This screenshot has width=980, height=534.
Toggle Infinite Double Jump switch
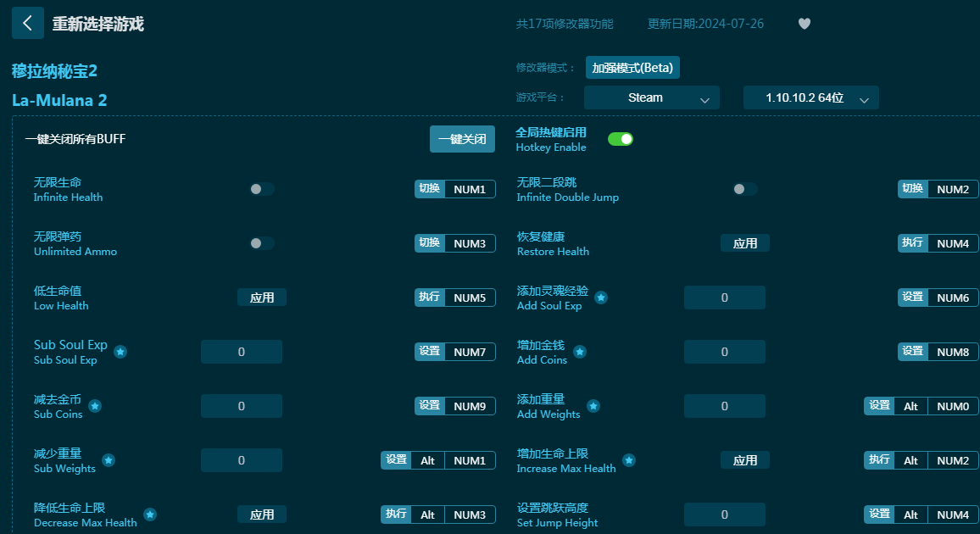tap(745, 189)
